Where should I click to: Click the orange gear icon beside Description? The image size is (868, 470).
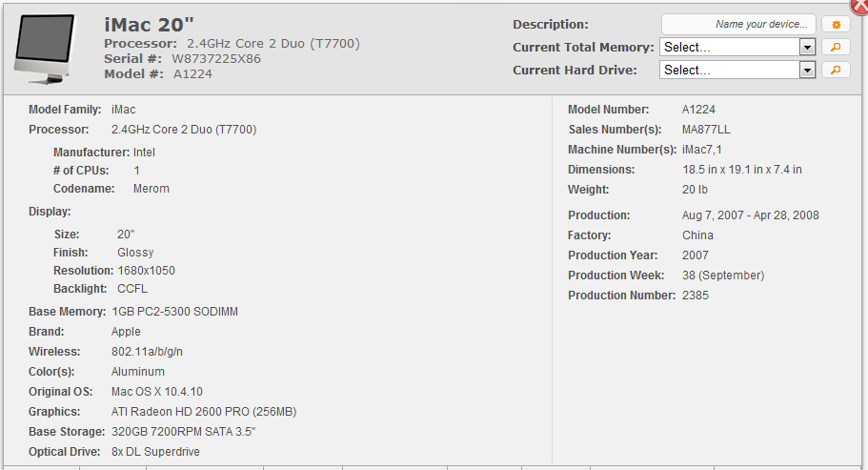(x=836, y=25)
